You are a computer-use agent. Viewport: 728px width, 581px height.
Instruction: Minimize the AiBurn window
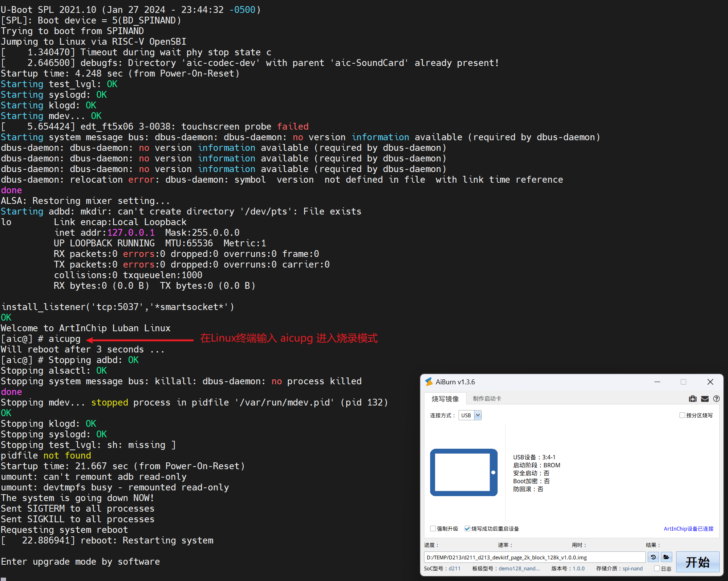[x=657, y=382]
